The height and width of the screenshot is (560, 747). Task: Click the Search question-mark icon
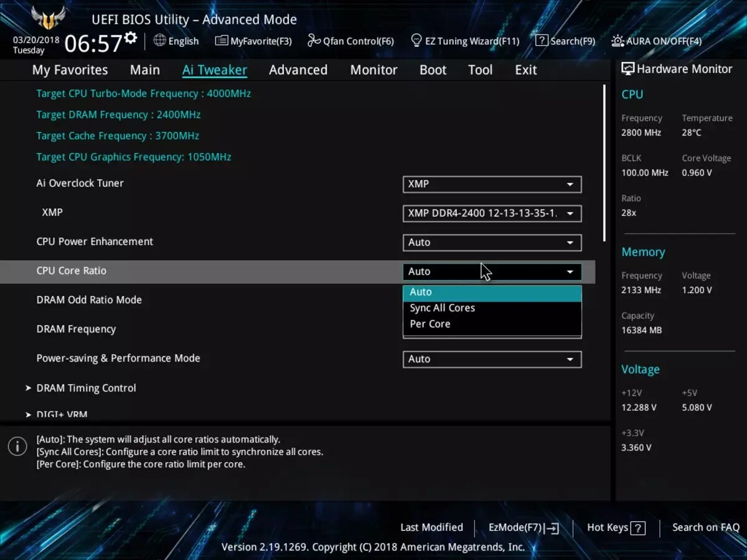542,40
